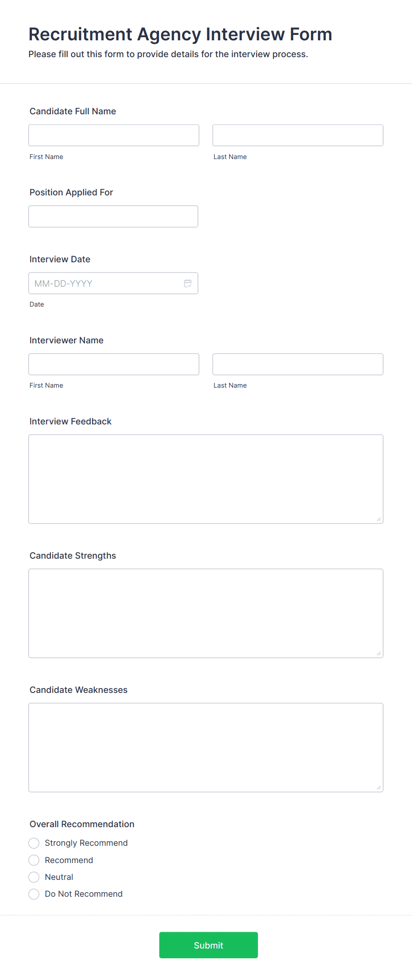Focus the interviewer First Name field
The image size is (412, 980).
pyautogui.click(x=114, y=364)
